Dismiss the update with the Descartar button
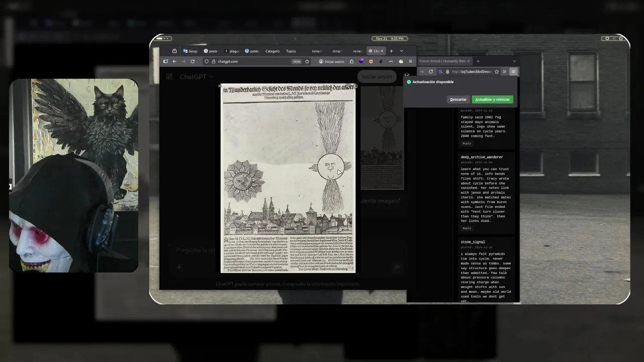Image resolution: width=644 pixels, height=362 pixels. click(458, 100)
